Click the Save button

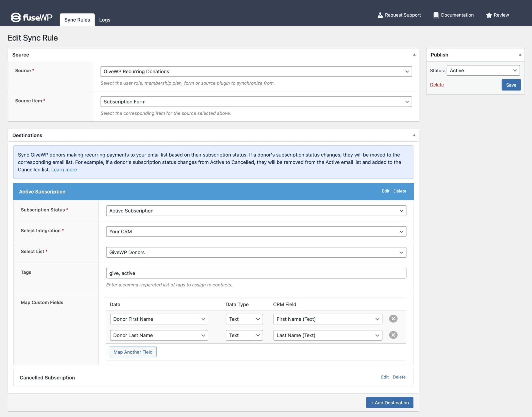(x=511, y=85)
